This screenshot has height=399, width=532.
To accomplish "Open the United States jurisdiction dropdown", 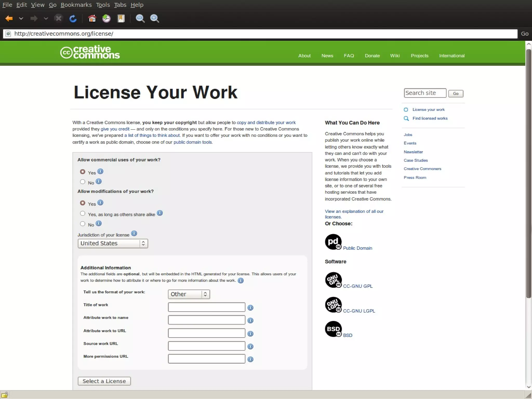I will 113,244.
